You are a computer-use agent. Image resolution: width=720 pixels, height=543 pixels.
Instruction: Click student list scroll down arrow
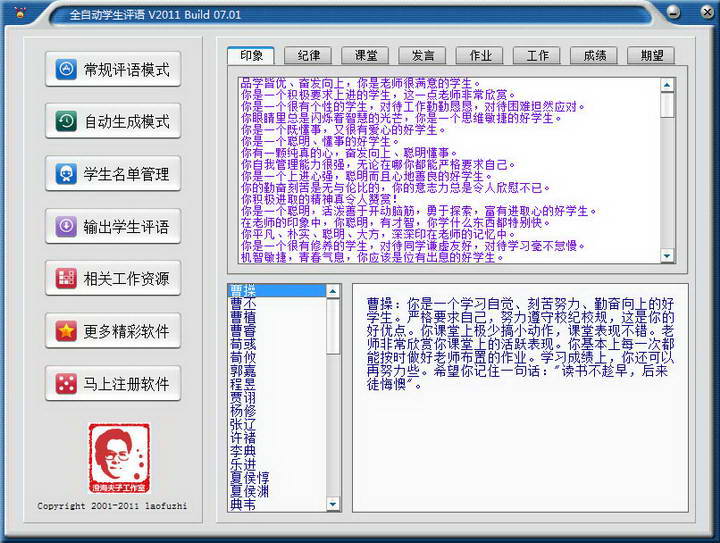pyautogui.click(x=333, y=504)
